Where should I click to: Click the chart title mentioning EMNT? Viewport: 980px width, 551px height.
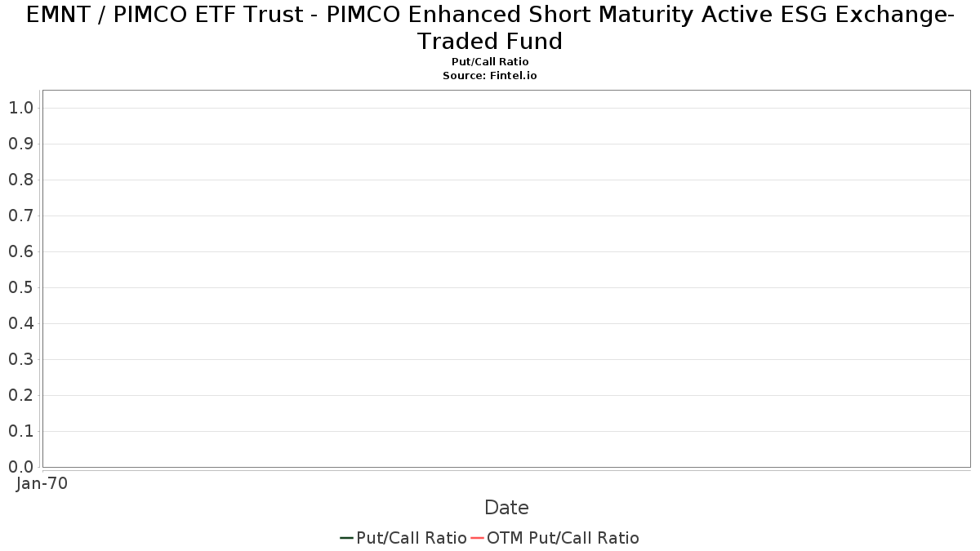pyautogui.click(x=490, y=27)
